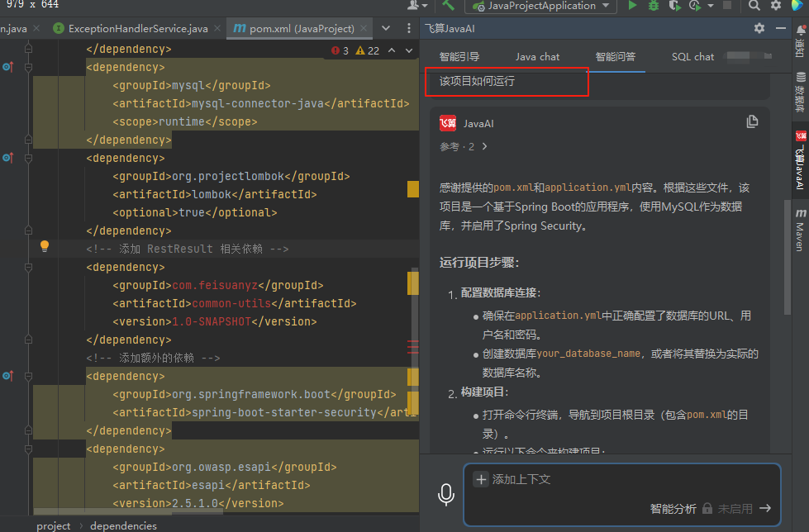
Task: Click the Build project hammer icon
Action: 448,5
